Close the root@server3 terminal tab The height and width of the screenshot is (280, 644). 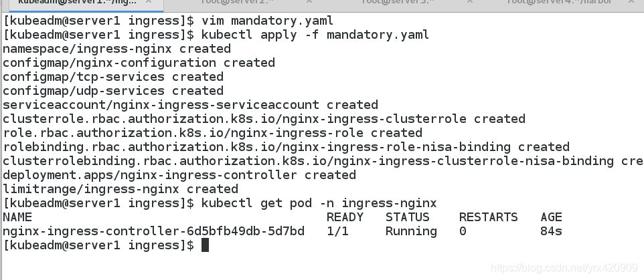click(x=469, y=2)
